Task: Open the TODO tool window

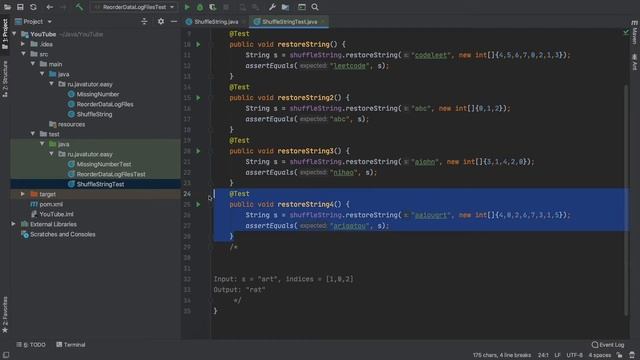Action: tap(31, 344)
